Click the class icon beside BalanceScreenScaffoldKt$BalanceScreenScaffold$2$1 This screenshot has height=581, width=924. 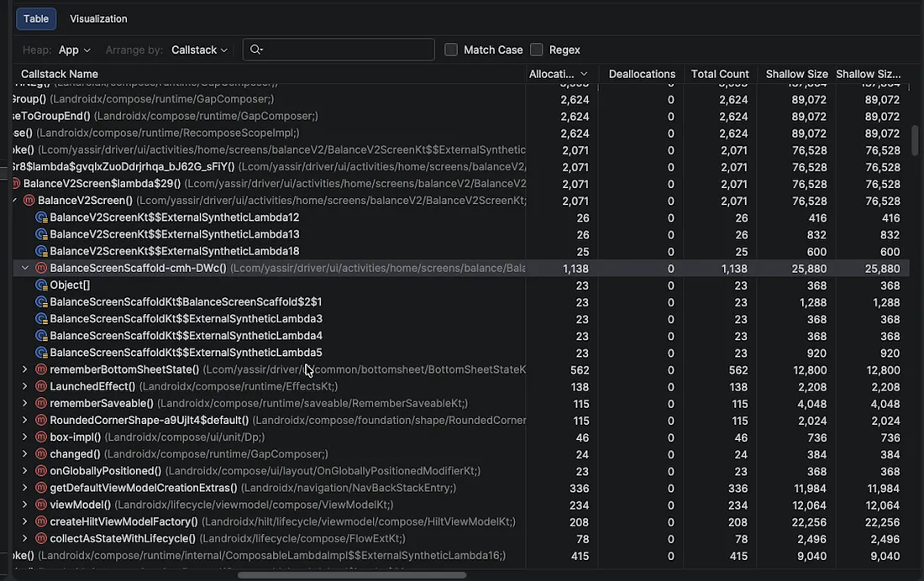coord(41,302)
